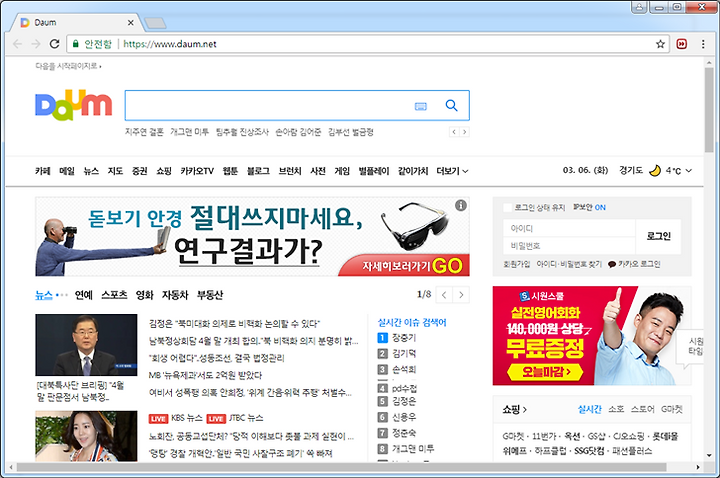This screenshot has width=720, height=478.
Task: Click the ad info icon on banner
Action: 461,205
